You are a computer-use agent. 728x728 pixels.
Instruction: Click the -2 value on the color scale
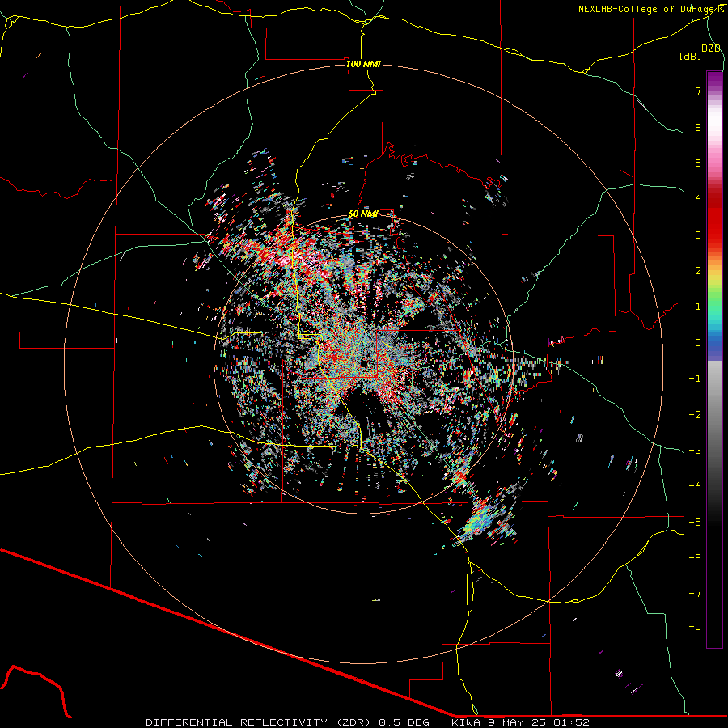[695, 414]
